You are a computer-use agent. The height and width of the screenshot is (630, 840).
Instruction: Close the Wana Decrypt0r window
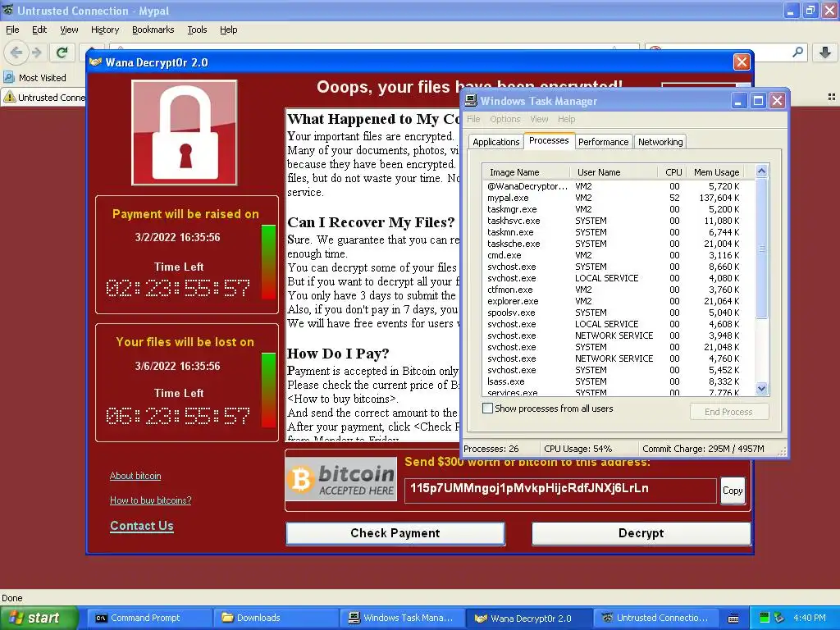pos(742,62)
